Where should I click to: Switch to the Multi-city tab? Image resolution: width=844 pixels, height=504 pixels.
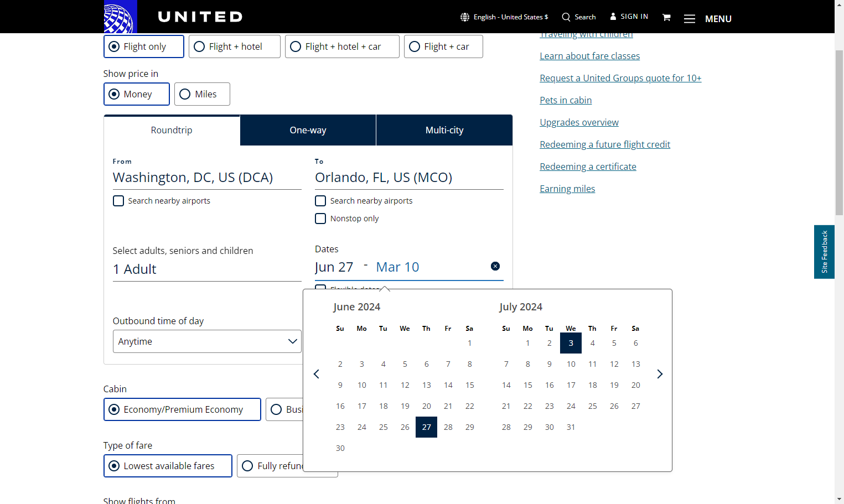tap(444, 130)
